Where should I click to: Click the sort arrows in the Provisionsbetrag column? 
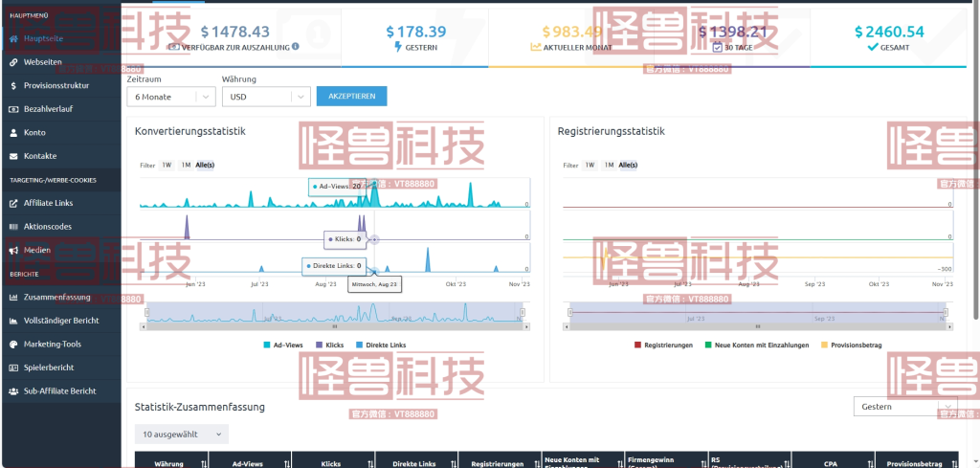point(954,463)
